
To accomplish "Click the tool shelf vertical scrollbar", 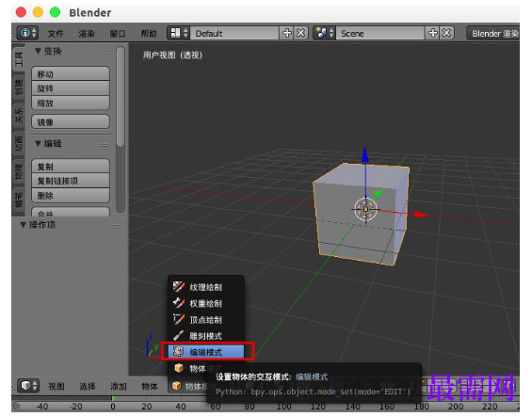I will point(121,97).
